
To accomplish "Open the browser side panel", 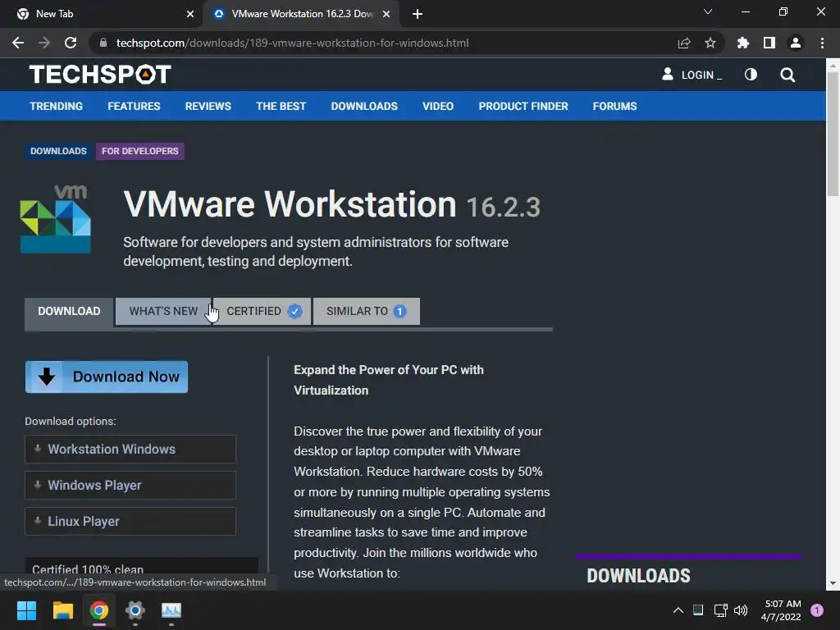I will 769,43.
